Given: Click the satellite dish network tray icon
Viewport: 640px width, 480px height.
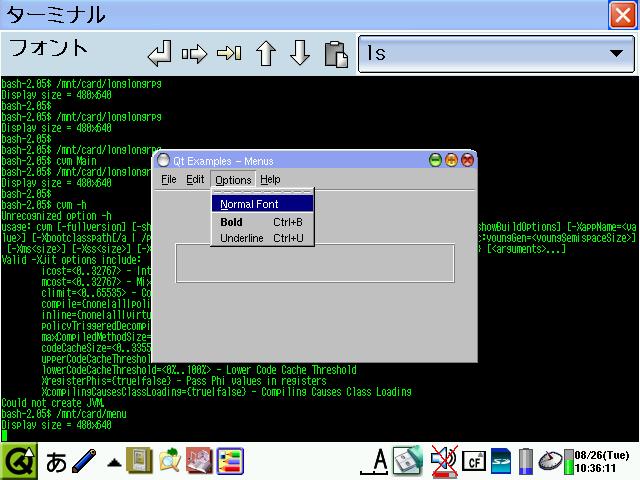Looking at the screenshot, I should point(550,461).
